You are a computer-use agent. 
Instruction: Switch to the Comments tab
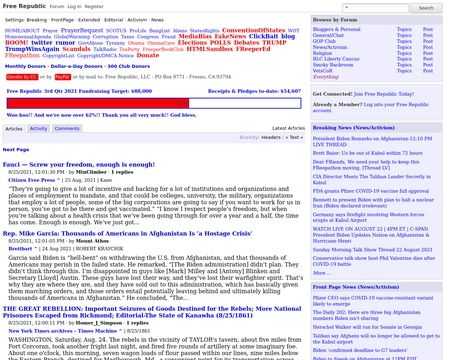point(67,129)
